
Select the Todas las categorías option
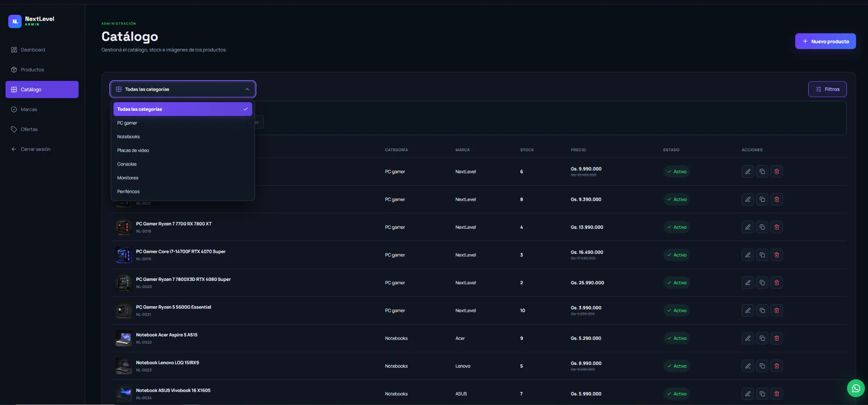tap(183, 109)
